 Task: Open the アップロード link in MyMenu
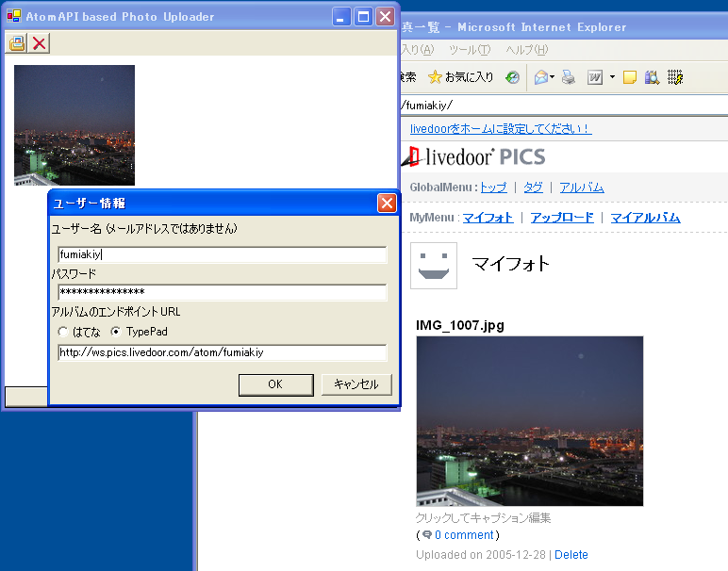coord(562,218)
